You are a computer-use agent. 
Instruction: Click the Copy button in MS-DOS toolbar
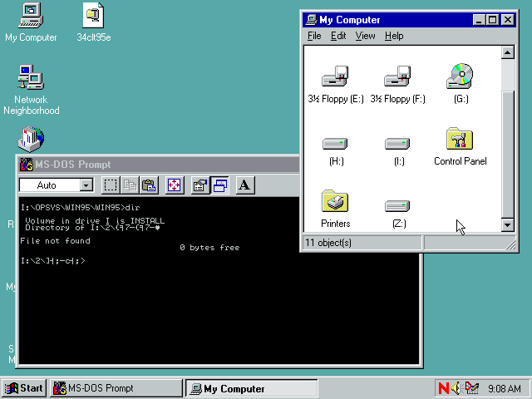coord(130,185)
